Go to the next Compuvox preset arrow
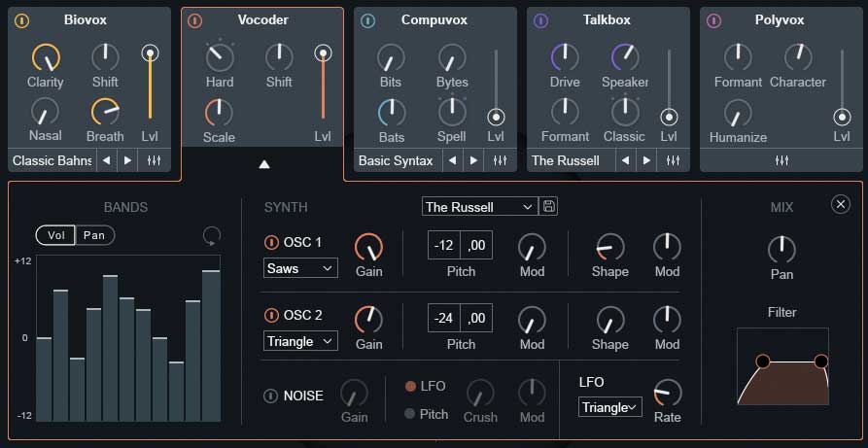Image resolution: width=868 pixels, height=448 pixels. 474,160
